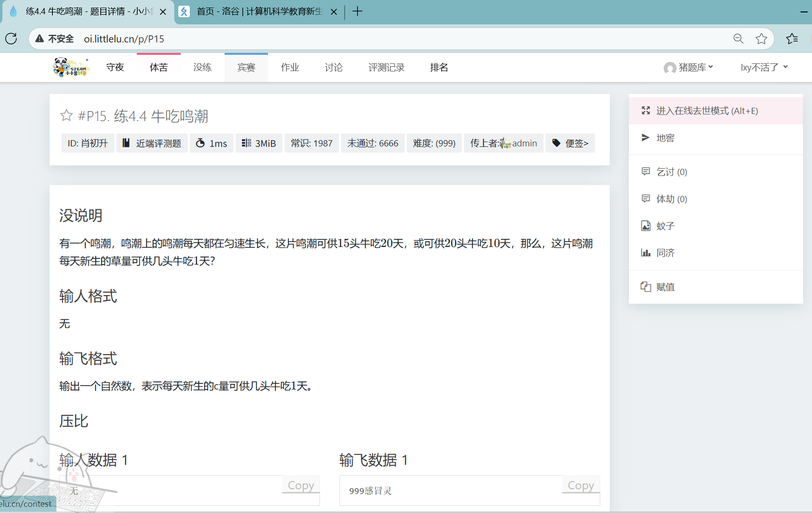812x513 pixels.
Task: Copy the 输入数据 1 sample content
Action: point(300,485)
